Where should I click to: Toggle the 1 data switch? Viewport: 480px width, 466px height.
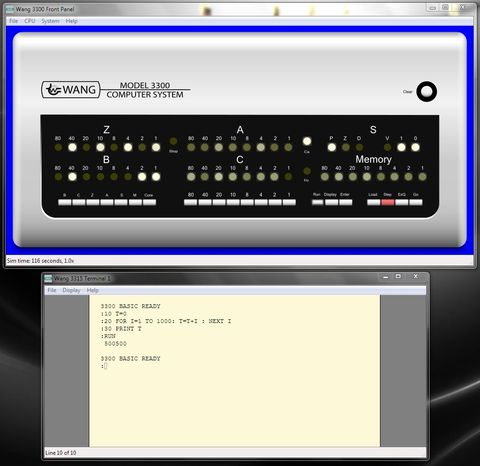289,202
